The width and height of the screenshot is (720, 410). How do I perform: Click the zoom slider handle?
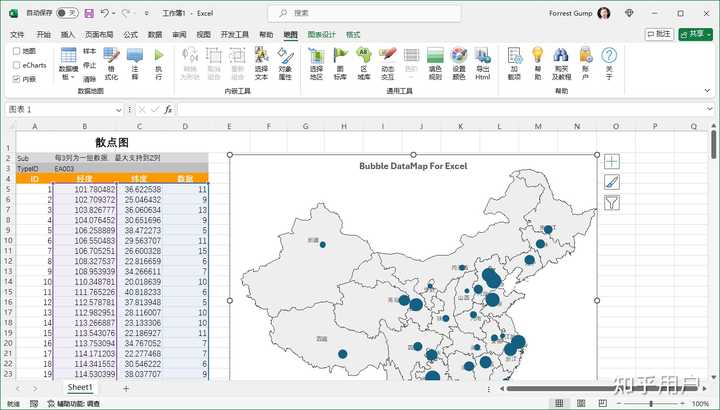coord(650,404)
